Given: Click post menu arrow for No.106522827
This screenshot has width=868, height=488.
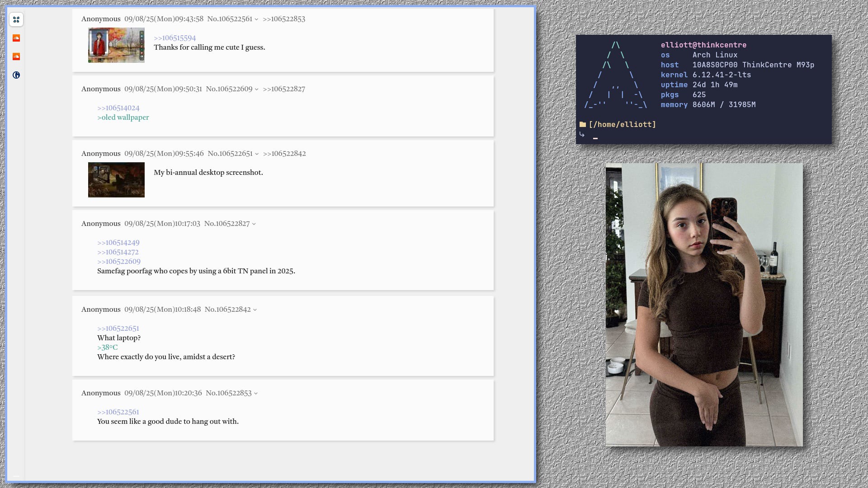Looking at the screenshot, I should click(x=254, y=224).
